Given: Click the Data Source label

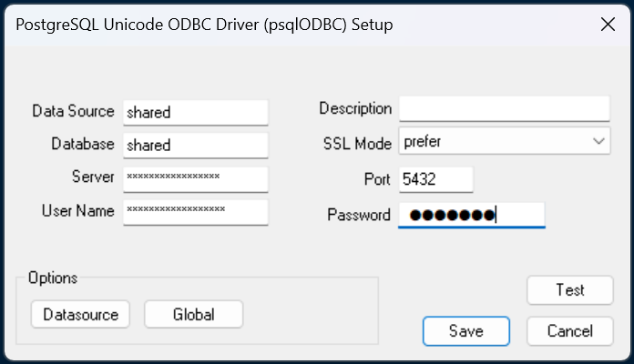Looking at the screenshot, I should 73,111.
